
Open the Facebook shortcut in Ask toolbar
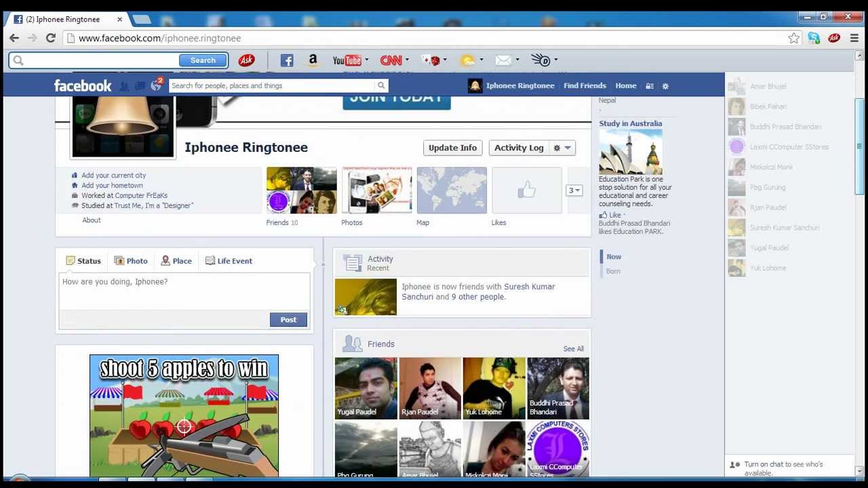287,60
